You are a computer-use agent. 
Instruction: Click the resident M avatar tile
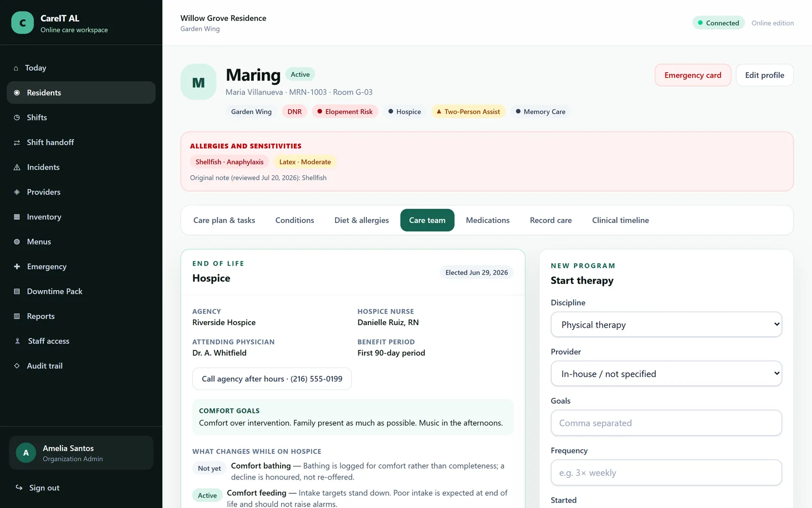click(198, 82)
